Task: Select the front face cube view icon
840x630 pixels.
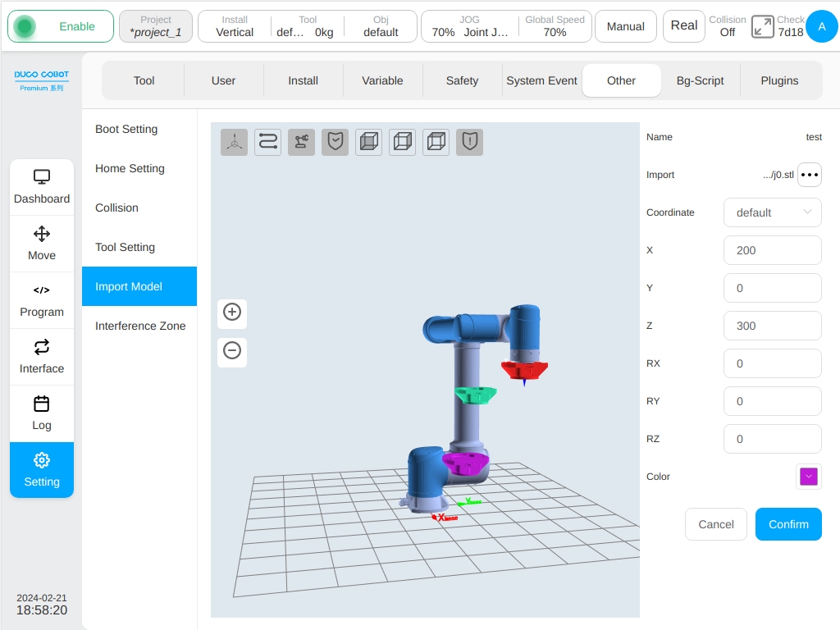Action: (368, 142)
